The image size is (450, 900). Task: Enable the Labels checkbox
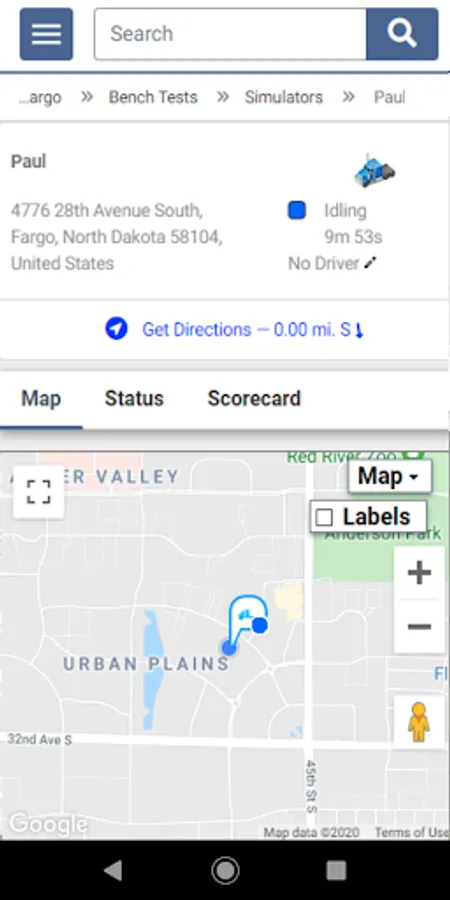(x=324, y=518)
